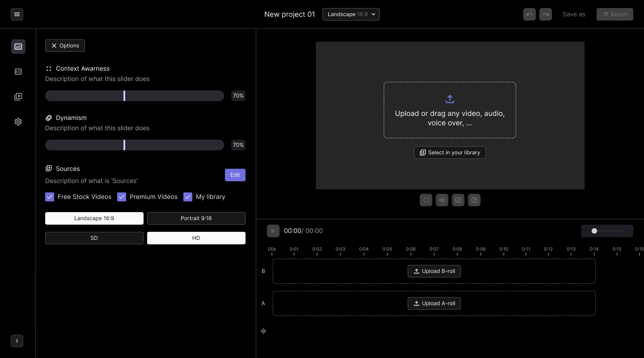Click the undo arrow button
The width and height of the screenshot is (644, 358).
530,14
